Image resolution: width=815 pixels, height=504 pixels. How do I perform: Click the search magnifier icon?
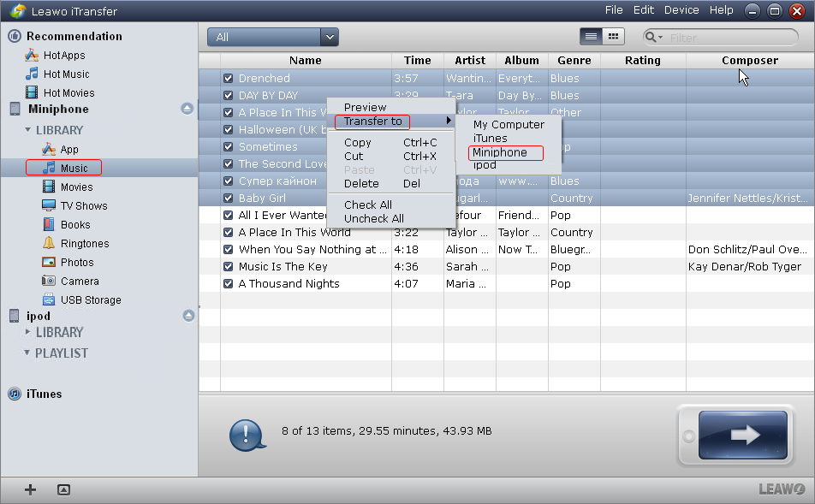pos(650,37)
